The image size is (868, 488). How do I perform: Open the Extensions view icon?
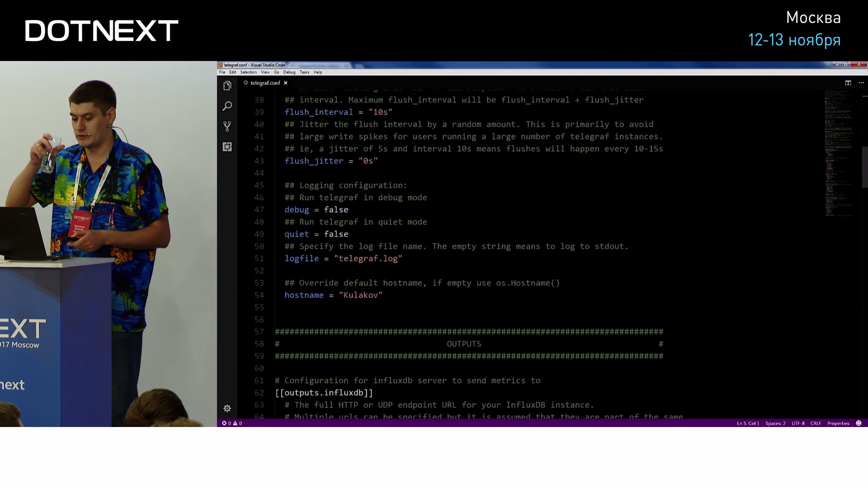pyautogui.click(x=227, y=147)
